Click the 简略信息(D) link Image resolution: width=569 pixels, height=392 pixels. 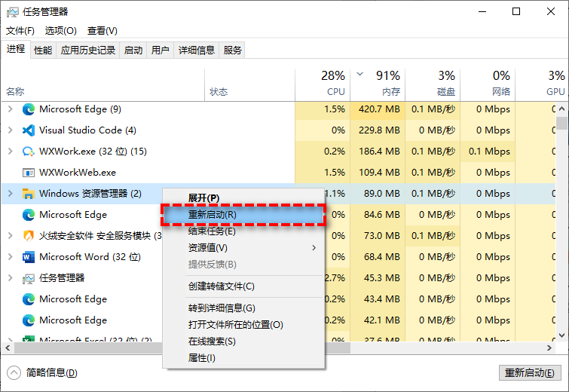pos(51,372)
